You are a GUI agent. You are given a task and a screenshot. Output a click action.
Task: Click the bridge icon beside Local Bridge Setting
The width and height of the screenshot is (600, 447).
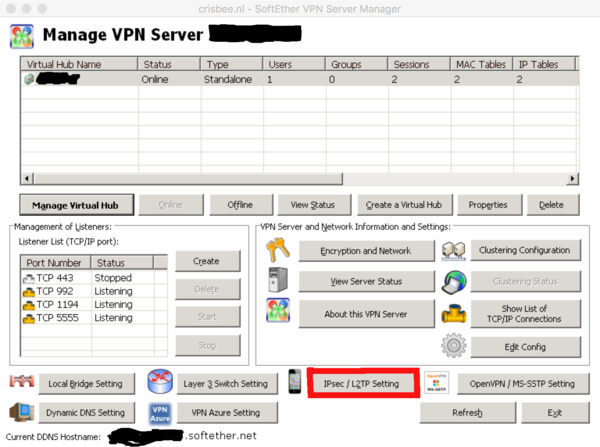click(x=22, y=381)
